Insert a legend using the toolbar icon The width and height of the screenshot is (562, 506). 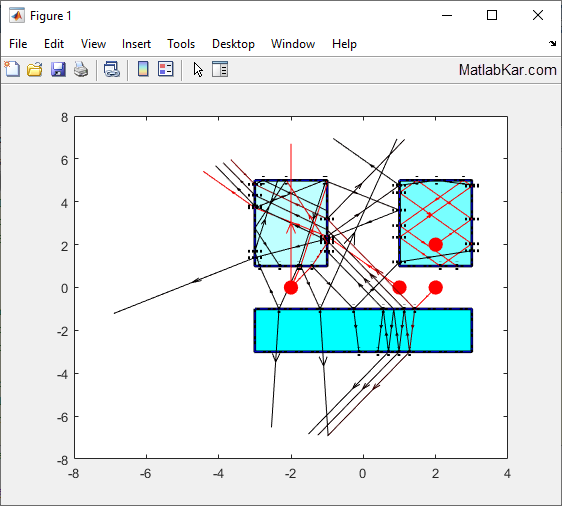pos(166,69)
